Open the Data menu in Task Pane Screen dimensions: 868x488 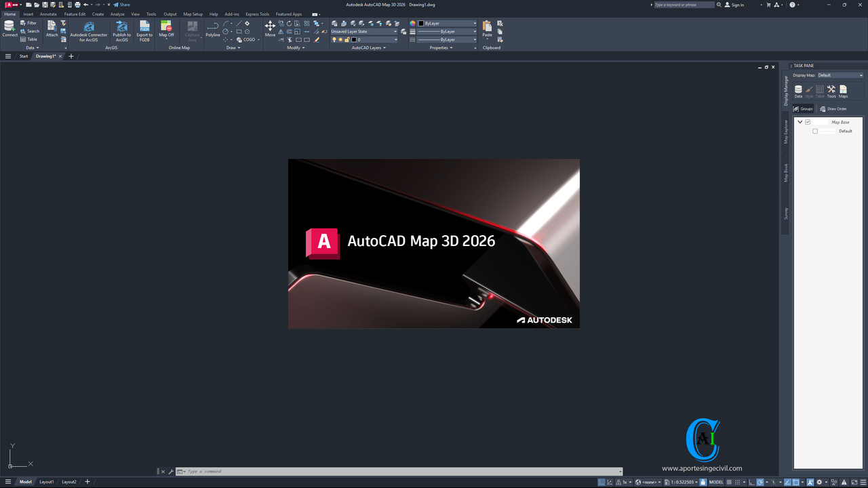click(x=798, y=91)
